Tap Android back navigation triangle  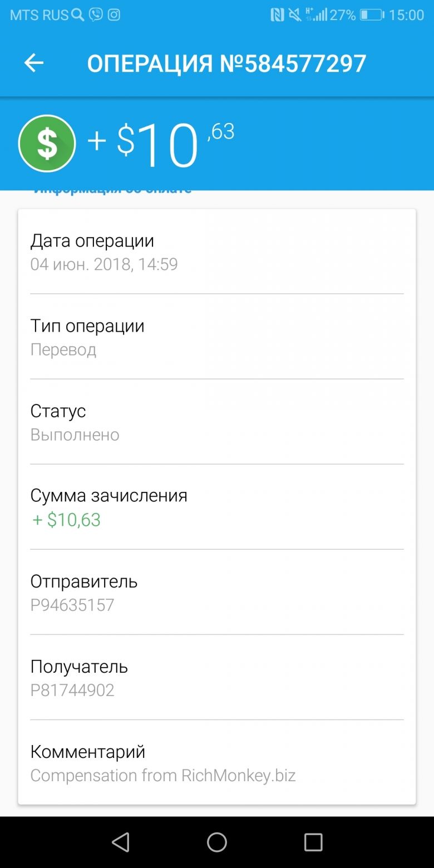pos(120,842)
